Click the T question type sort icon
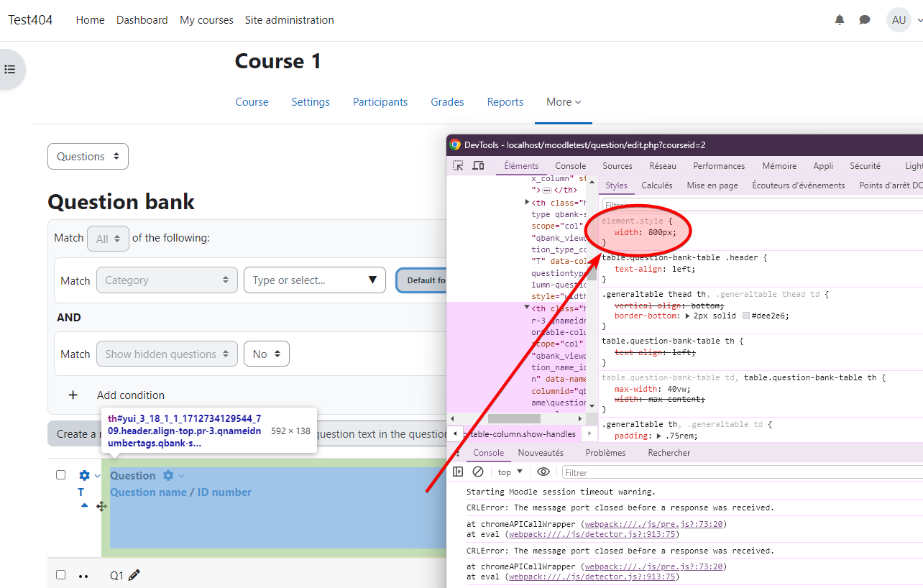 tap(81, 492)
